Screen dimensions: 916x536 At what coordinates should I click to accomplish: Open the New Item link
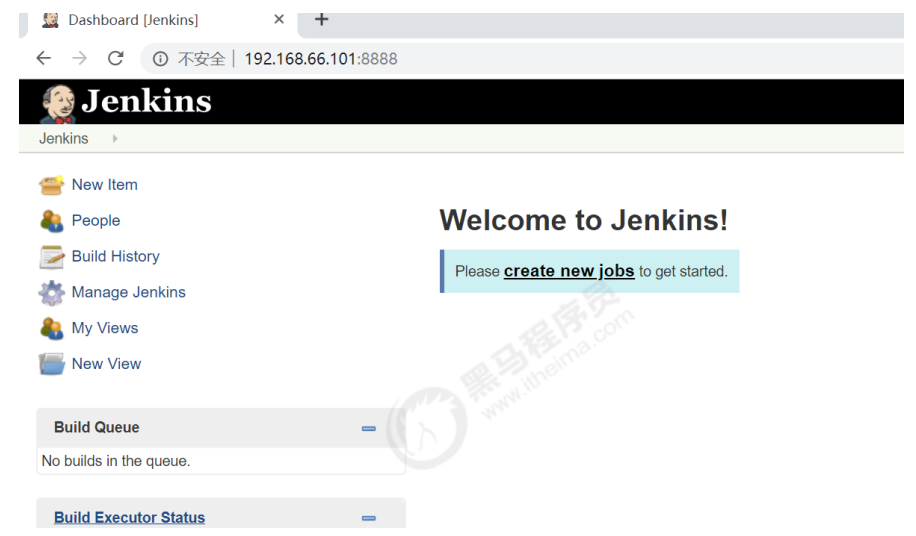click(105, 185)
